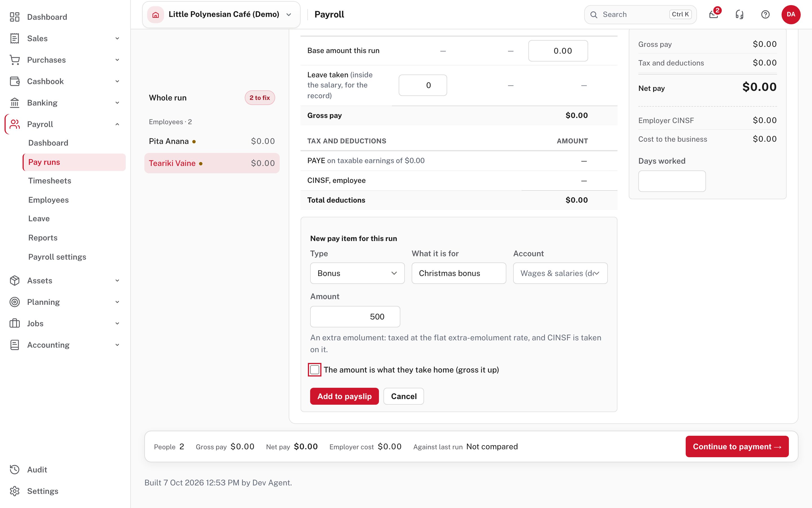
Task: Click the Days worked input field
Action: (672, 181)
